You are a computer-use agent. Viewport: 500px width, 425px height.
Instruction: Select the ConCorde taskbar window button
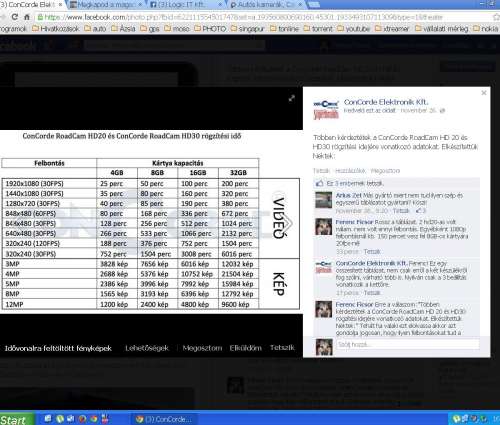tap(164, 419)
